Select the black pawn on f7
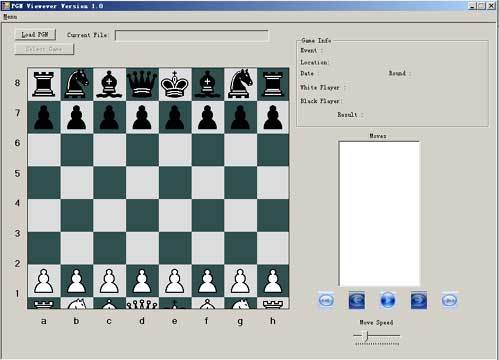 208,117
